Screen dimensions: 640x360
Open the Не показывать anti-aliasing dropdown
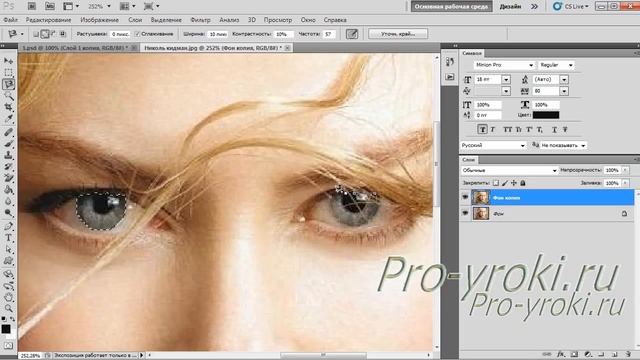pos(563,145)
